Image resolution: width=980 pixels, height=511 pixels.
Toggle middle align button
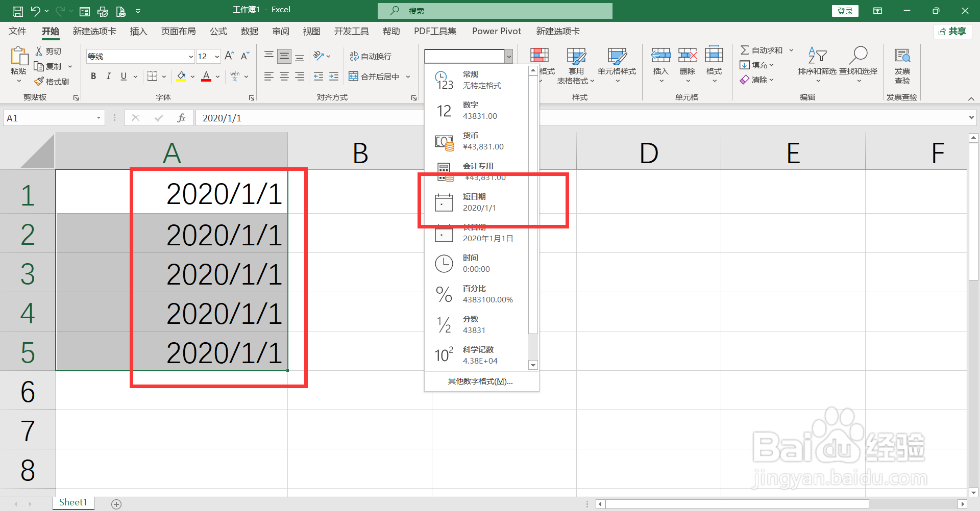284,56
